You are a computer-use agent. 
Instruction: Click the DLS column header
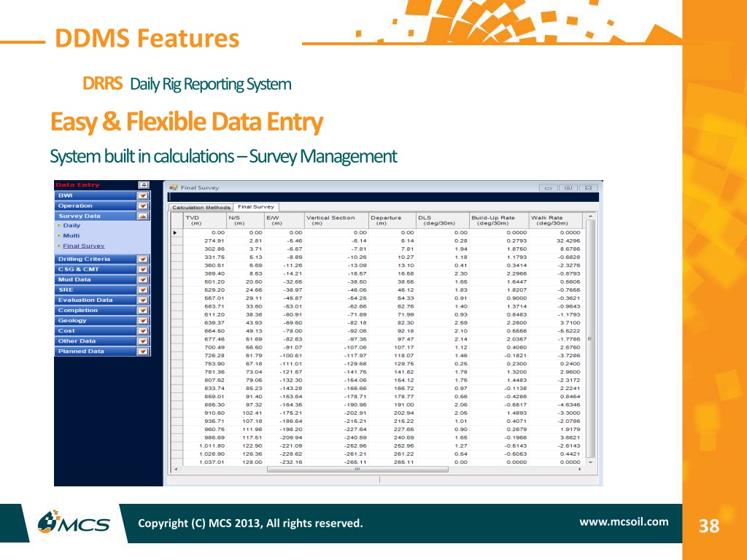[x=443, y=220]
